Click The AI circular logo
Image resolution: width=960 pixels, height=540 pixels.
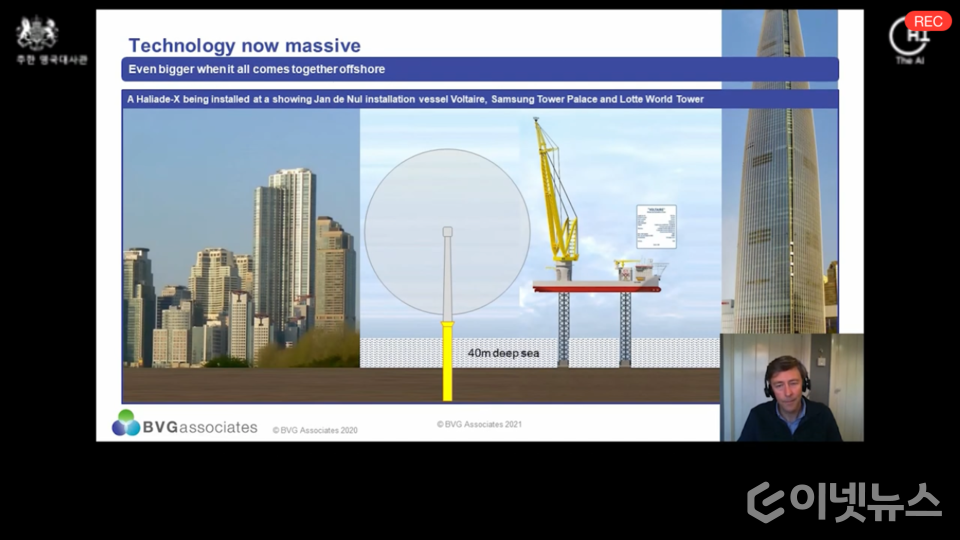click(909, 38)
